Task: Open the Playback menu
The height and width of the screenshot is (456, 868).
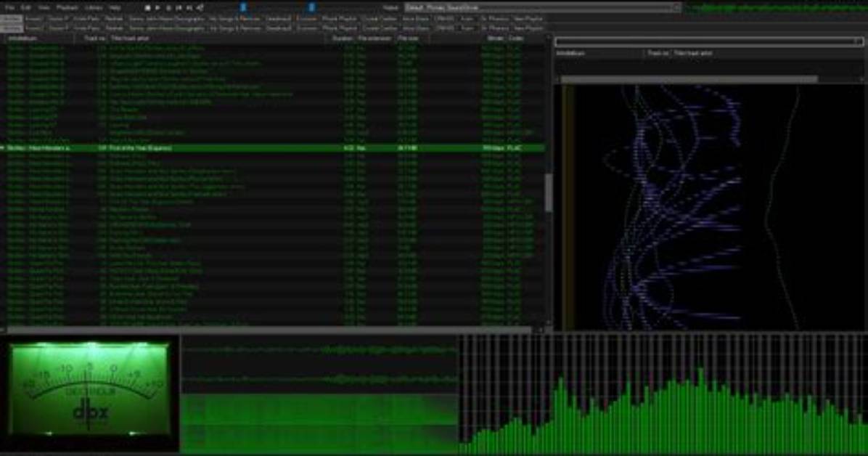Action: click(x=67, y=8)
